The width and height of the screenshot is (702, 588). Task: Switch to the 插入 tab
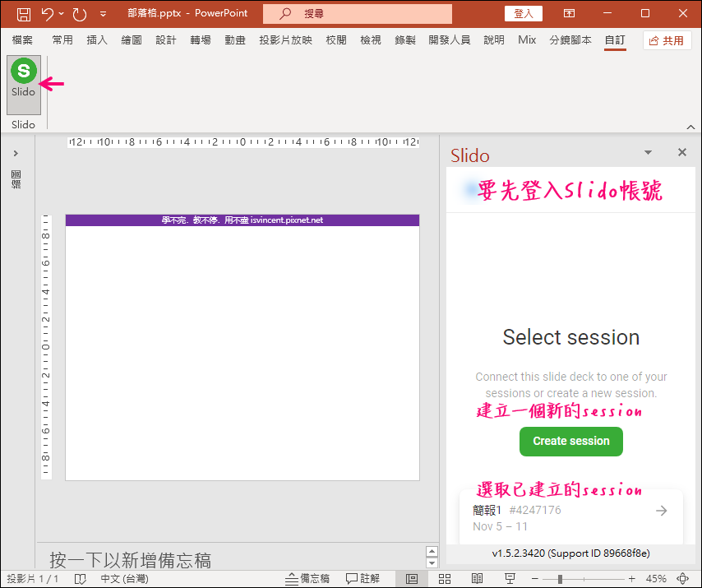tap(97, 40)
